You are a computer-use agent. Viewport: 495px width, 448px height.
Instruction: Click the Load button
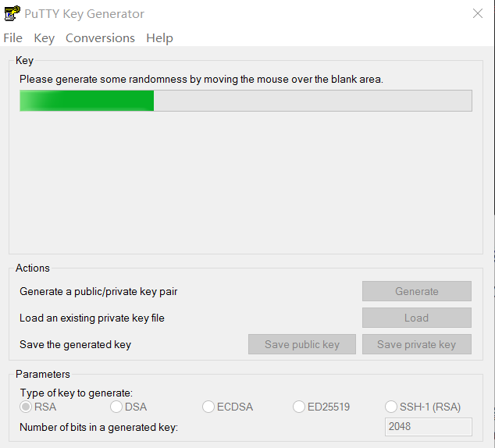(x=417, y=318)
